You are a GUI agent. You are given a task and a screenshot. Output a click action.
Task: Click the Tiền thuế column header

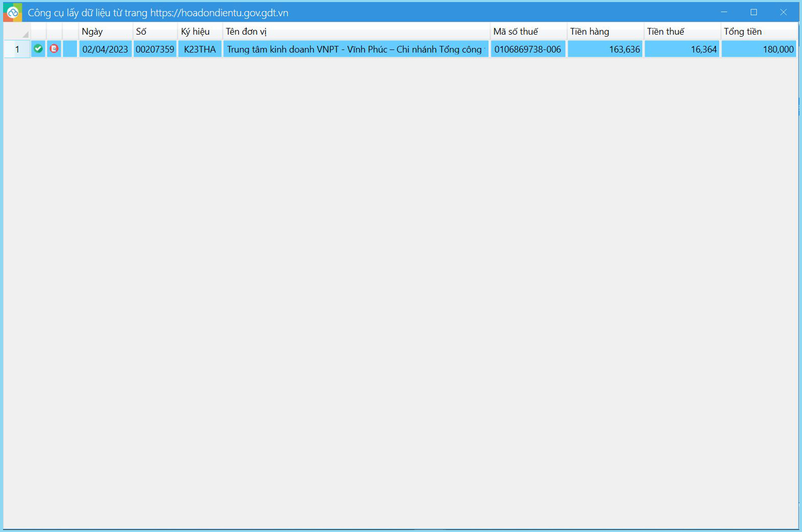681,31
